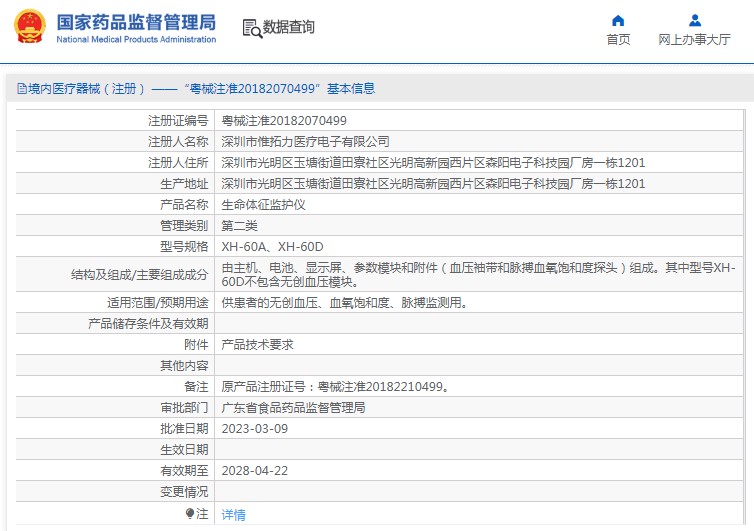Click the document icon before 境内医疗器械

tap(22, 88)
